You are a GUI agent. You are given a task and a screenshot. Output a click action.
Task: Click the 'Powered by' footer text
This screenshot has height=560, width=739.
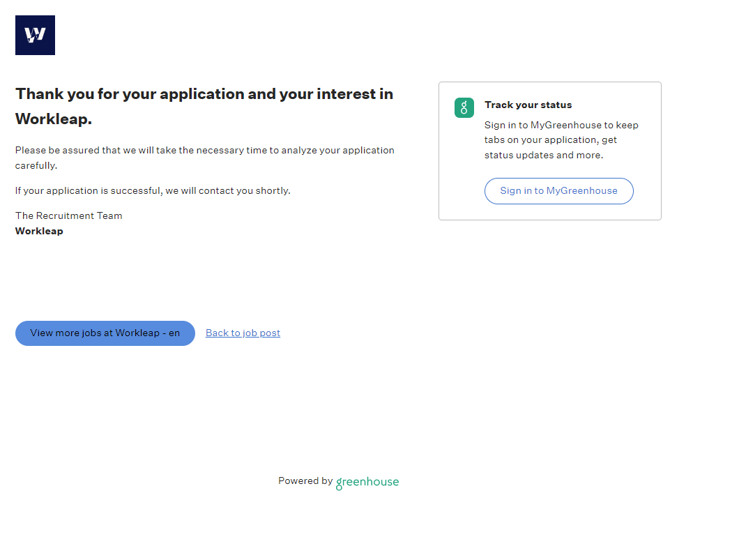305,481
